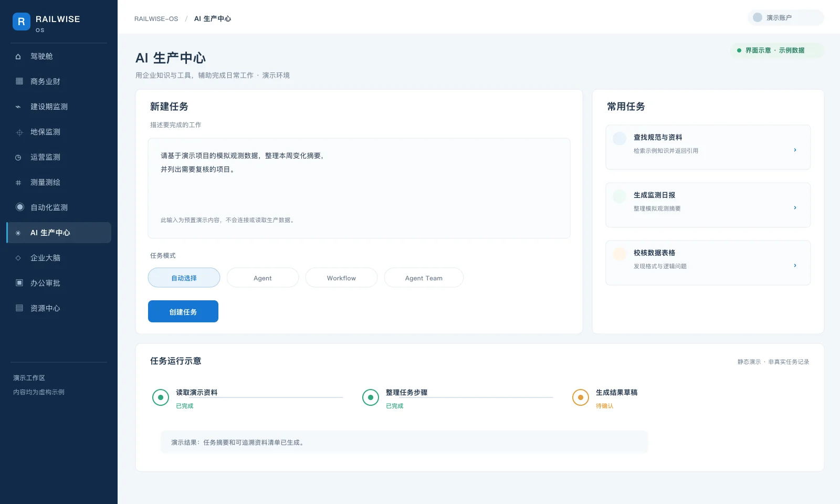Click the 整理模拟观测摘要 description

click(657, 208)
